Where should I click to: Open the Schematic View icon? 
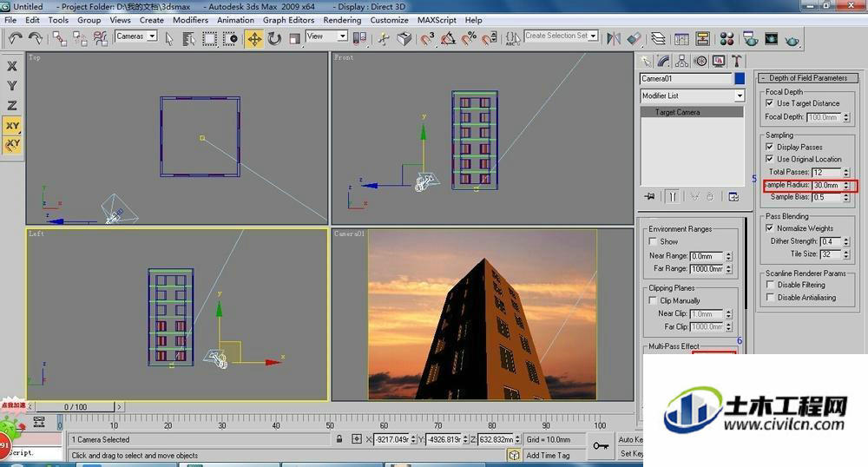pos(703,38)
